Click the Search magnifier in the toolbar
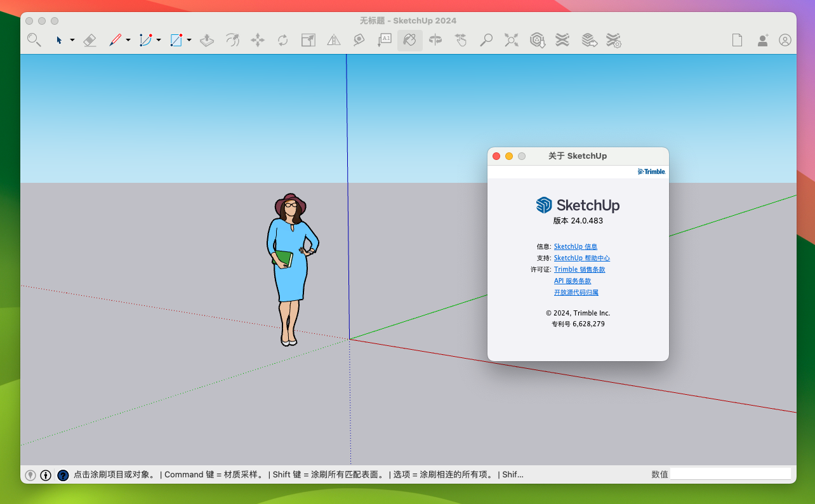Image resolution: width=815 pixels, height=504 pixels. (34, 40)
